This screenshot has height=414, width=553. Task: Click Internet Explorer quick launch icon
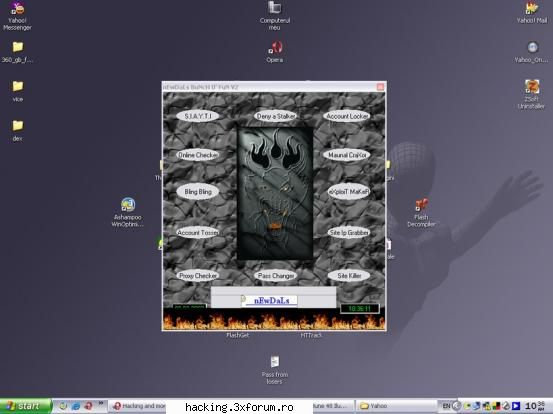point(75,406)
